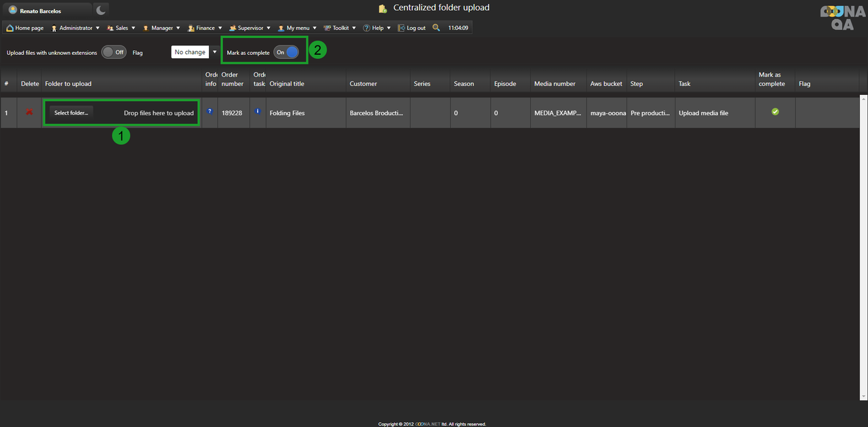The width and height of the screenshot is (868, 427).
Task: Click the OOONA QA logo
Action: pyautogui.click(x=842, y=18)
